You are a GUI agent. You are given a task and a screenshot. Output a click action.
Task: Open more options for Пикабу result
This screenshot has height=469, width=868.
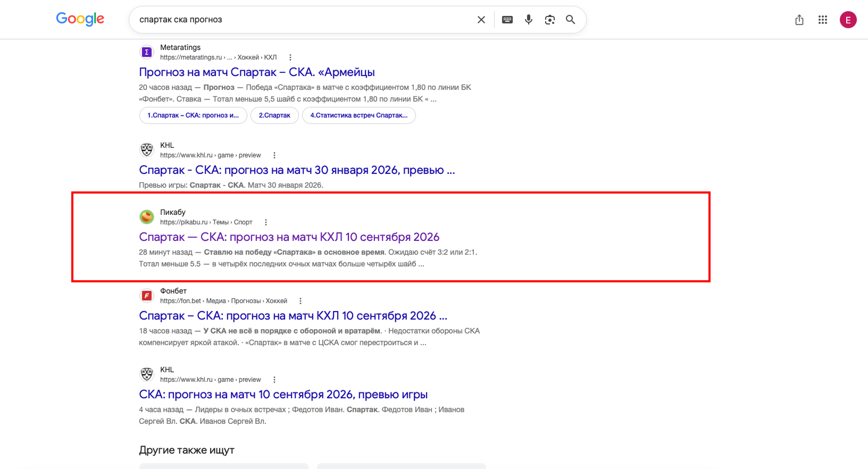[x=266, y=222]
